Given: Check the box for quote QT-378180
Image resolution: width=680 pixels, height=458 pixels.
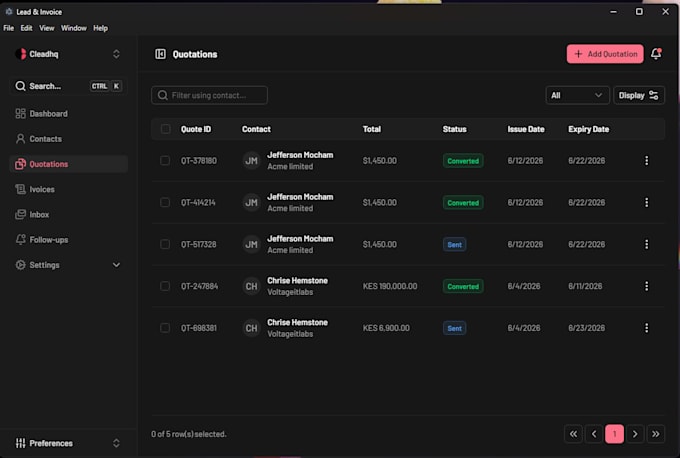Looking at the screenshot, I should pyautogui.click(x=165, y=160).
